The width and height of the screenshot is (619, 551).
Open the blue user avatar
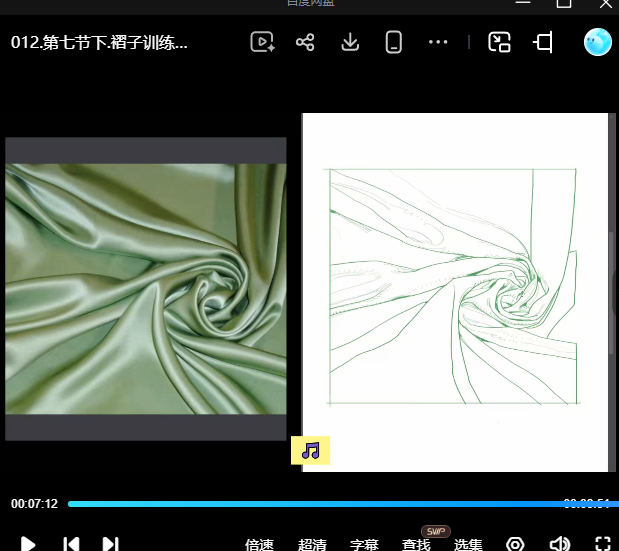pos(598,42)
